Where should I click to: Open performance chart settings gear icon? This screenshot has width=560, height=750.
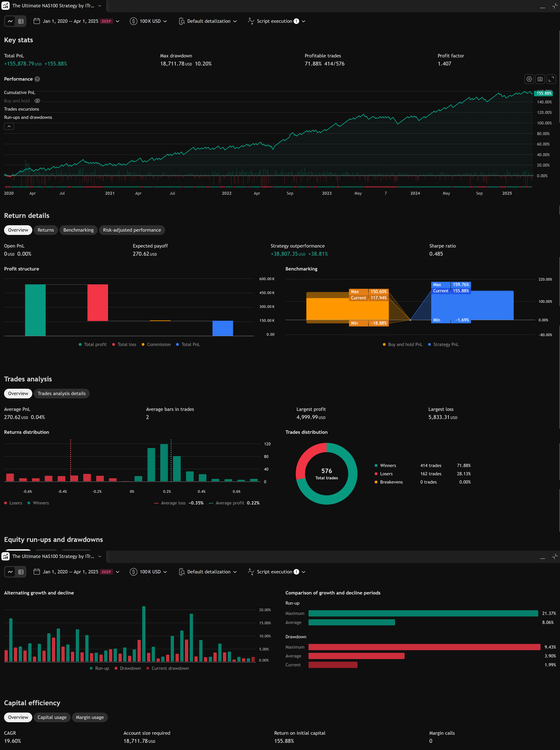pos(529,79)
